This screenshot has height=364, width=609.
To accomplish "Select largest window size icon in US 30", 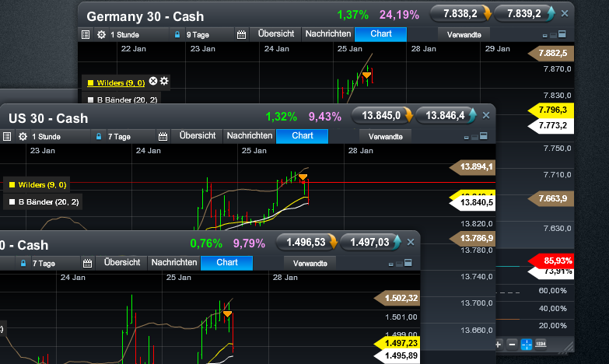I will pyautogui.click(x=484, y=136).
